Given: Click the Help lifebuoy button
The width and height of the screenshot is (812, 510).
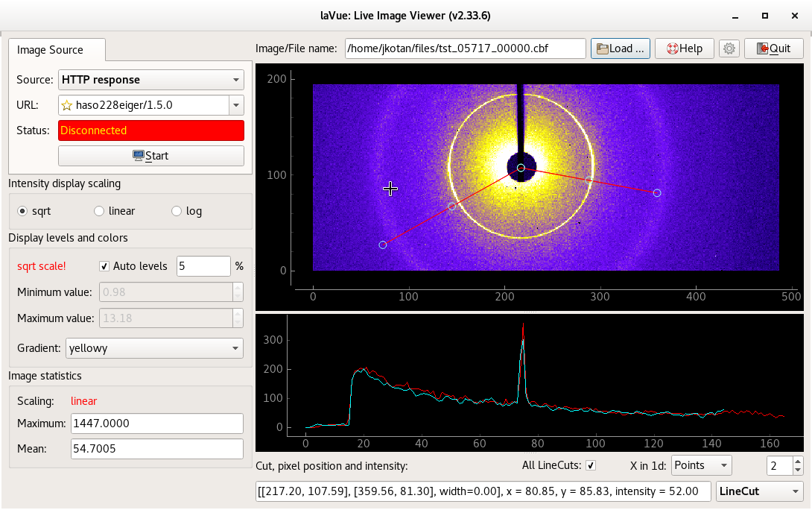Looking at the screenshot, I should [684, 48].
